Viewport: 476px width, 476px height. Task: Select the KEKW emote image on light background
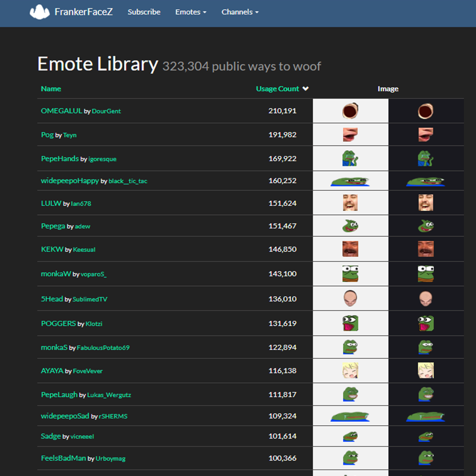[350, 249]
